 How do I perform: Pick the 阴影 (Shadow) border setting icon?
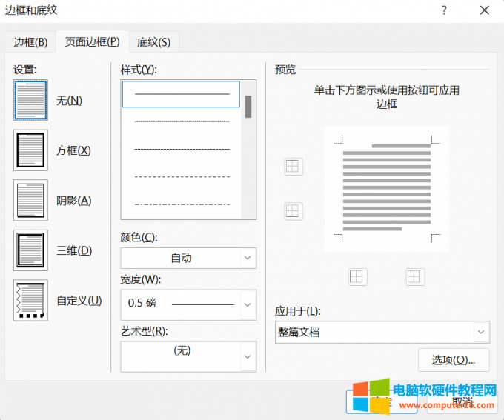(30, 200)
